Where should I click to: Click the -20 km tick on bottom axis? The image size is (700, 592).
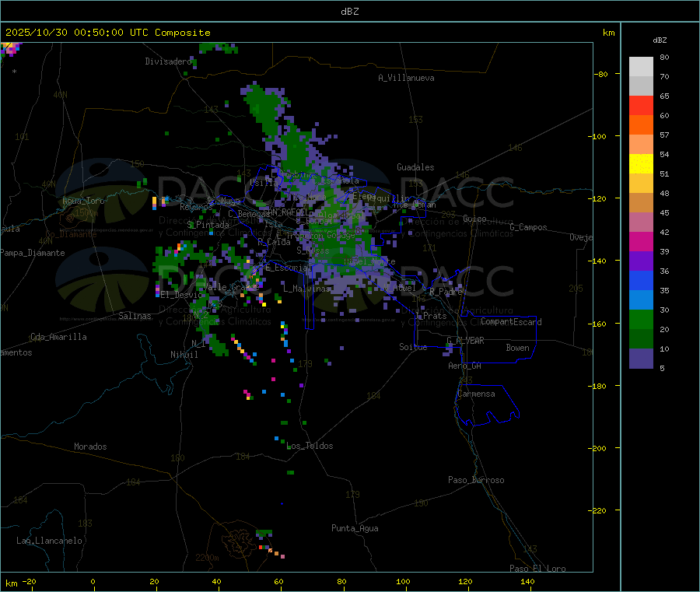pyautogui.click(x=30, y=582)
